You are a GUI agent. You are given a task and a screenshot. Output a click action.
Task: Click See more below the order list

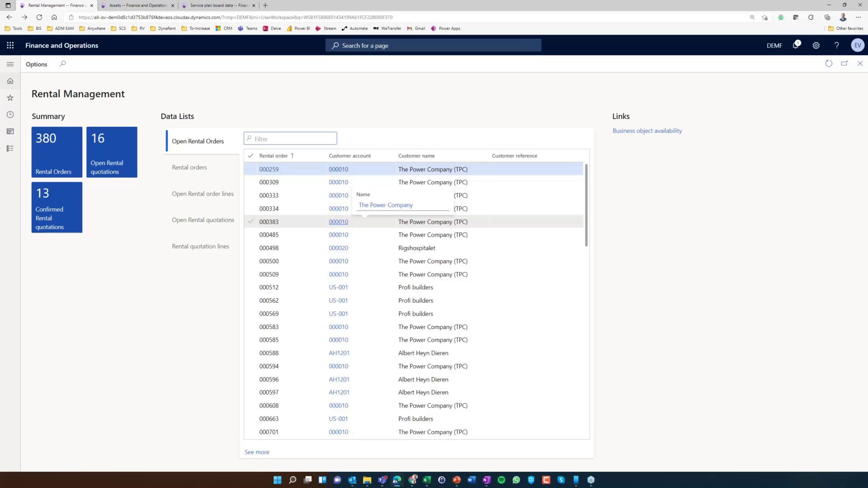click(256, 451)
